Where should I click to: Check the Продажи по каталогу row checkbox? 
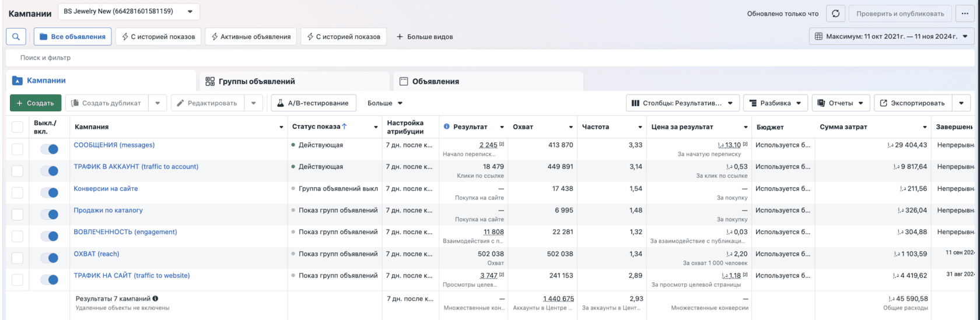click(17, 214)
